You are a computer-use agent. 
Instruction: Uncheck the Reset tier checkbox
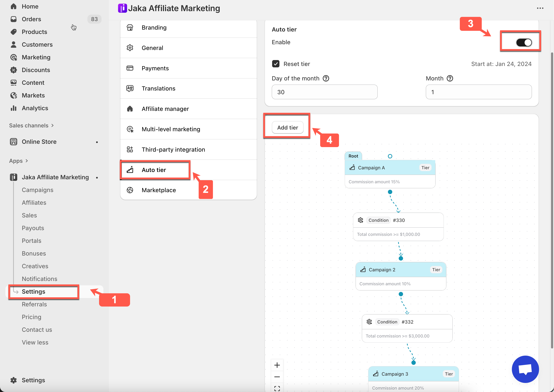[x=276, y=64]
